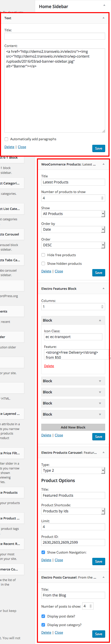The height and width of the screenshot is (644, 111).
Task: Open the Show dropdown set to All Products
Action: coord(73,214)
